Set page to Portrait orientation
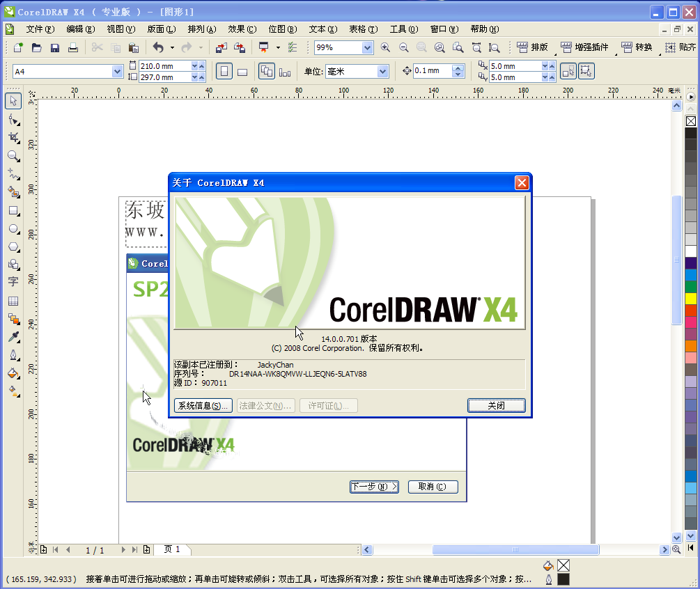Screen dimensions: 700x589 [x=224, y=71]
